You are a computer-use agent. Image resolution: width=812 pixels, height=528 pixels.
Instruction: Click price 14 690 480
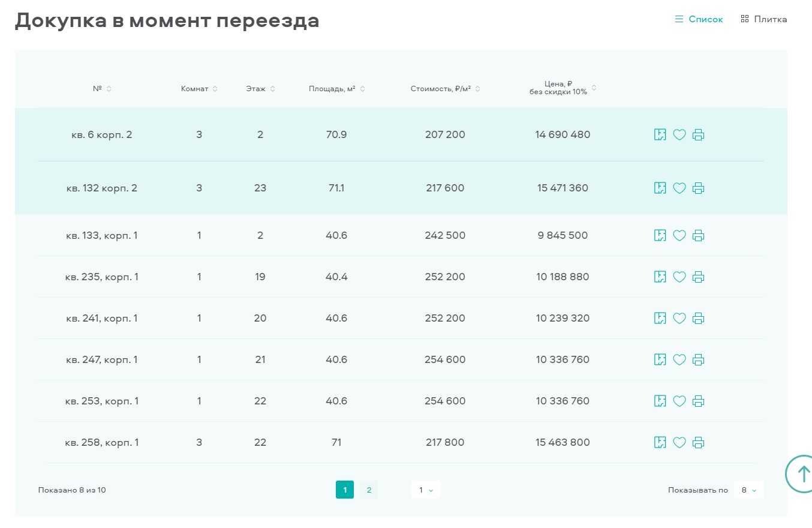pyautogui.click(x=563, y=135)
